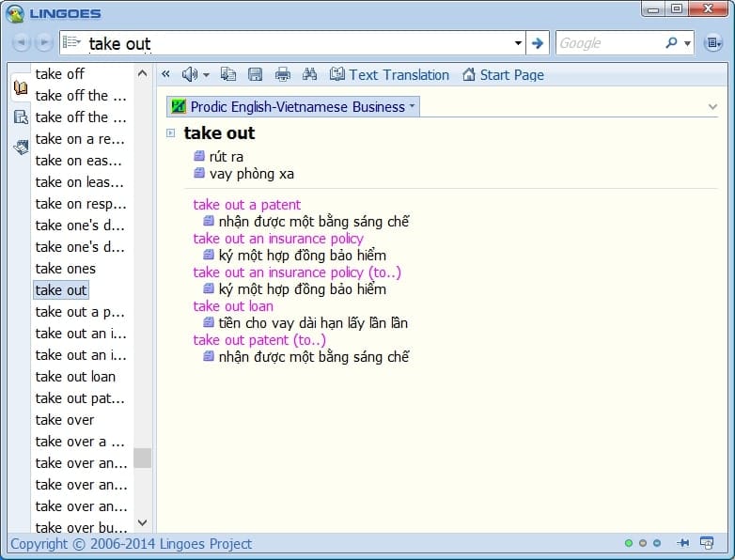735x560 pixels.
Task: Click the Copyright Lingoes Project status text
Action: [131, 544]
